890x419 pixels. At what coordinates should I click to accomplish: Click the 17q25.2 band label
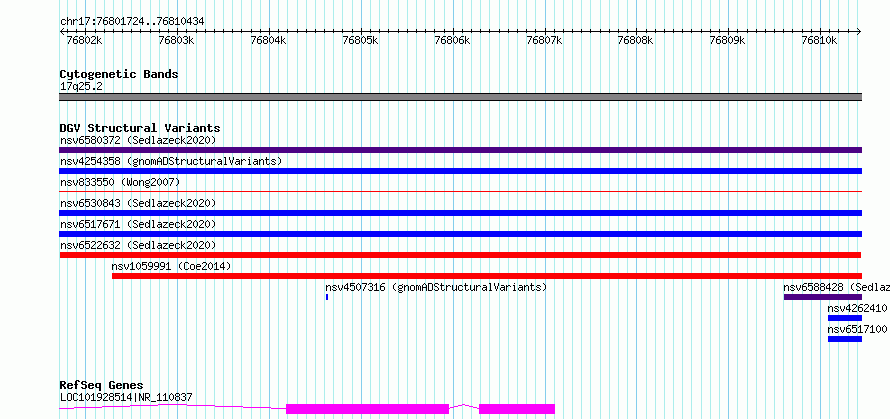click(81, 86)
